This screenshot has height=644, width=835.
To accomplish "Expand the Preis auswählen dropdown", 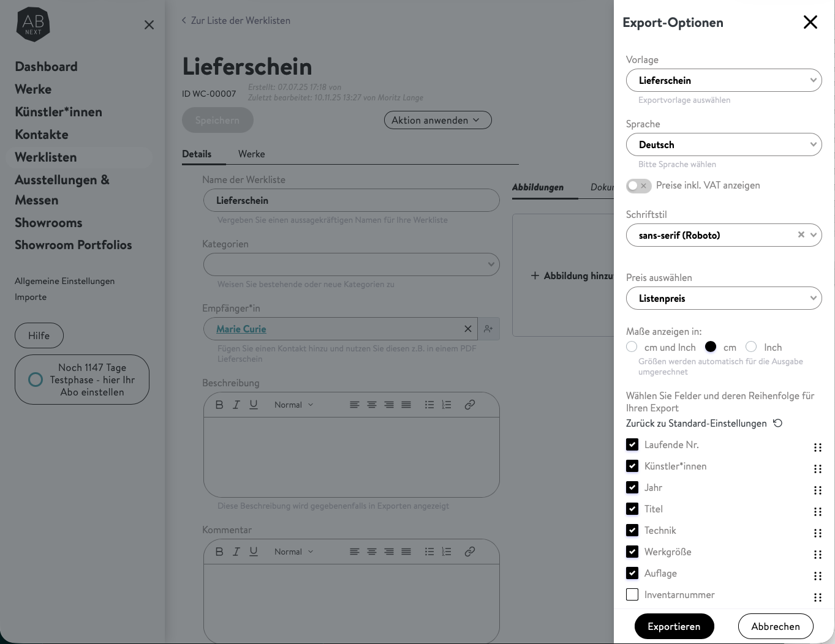I will tap(724, 298).
